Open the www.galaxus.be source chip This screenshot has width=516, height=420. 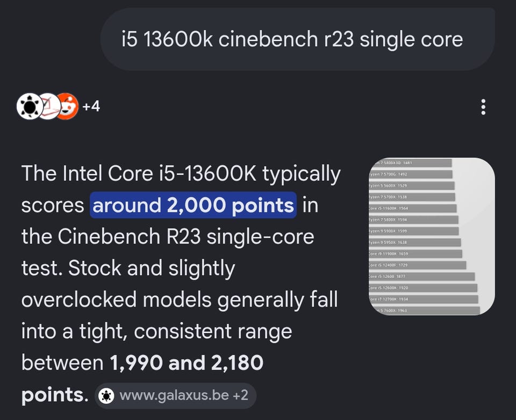click(175, 396)
